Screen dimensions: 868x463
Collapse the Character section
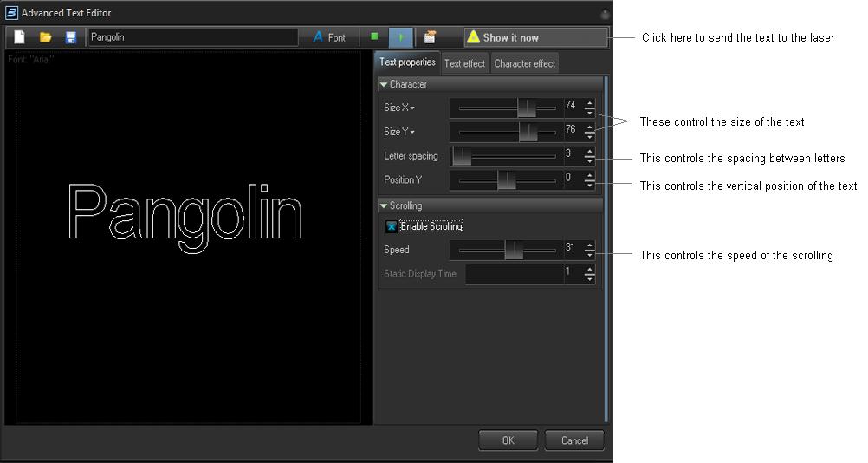384,84
